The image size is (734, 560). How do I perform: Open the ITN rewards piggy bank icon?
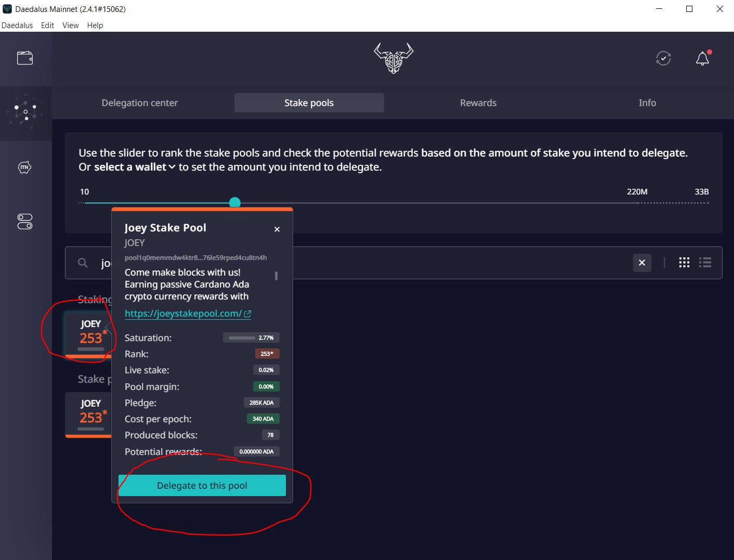[x=25, y=167]
